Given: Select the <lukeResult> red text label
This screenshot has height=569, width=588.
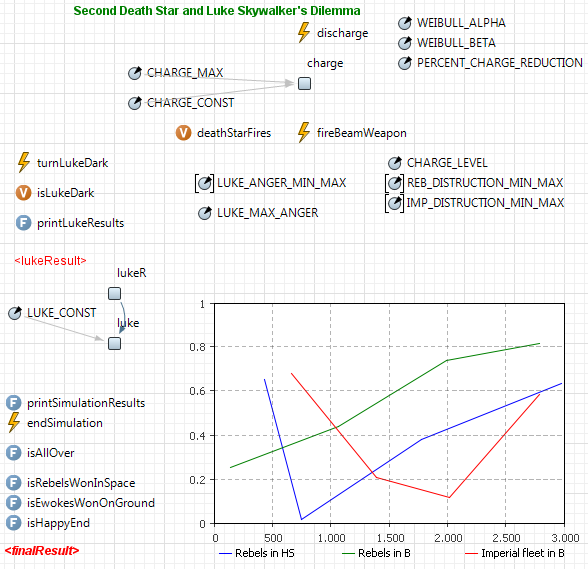Looking at the screenshot, I should tap(50, 260).
